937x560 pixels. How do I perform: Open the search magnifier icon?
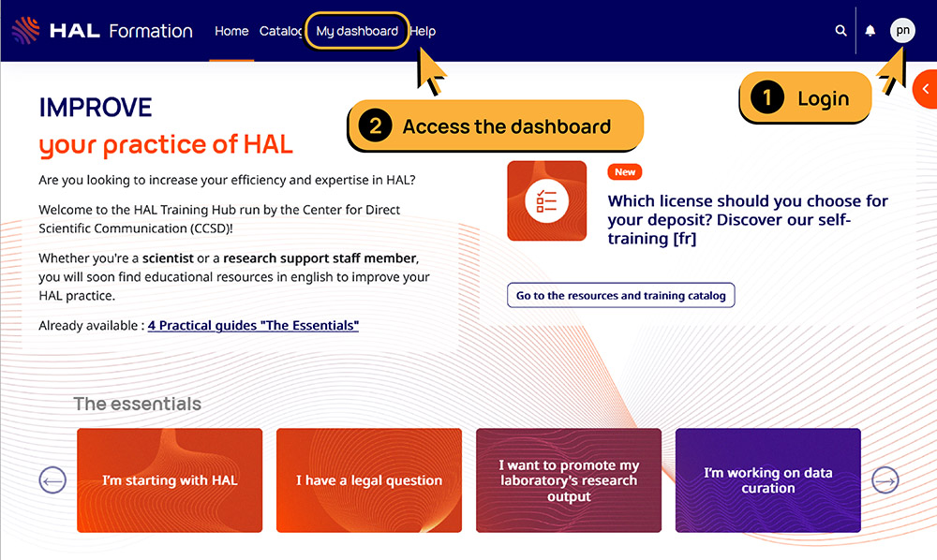(840, 31)
